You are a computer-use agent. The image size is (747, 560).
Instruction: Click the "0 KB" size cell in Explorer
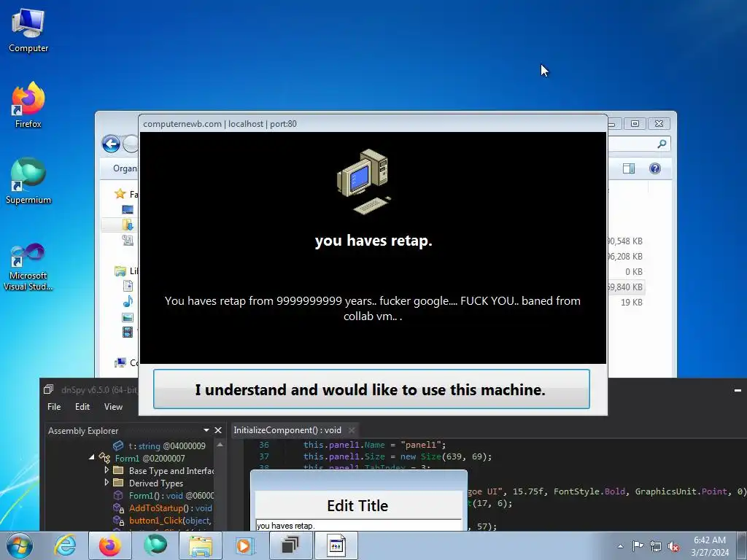(x=634, y=271)
